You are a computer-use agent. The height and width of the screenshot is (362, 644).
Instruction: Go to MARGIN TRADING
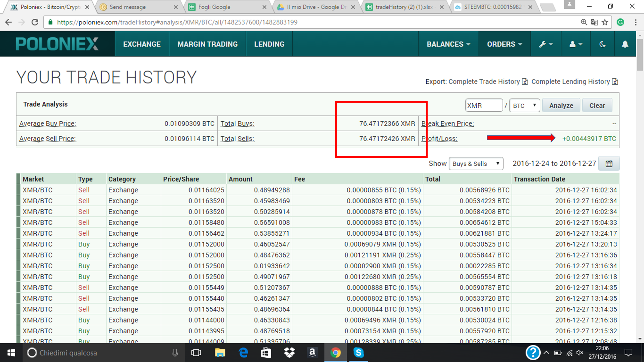tap(207, 44)
